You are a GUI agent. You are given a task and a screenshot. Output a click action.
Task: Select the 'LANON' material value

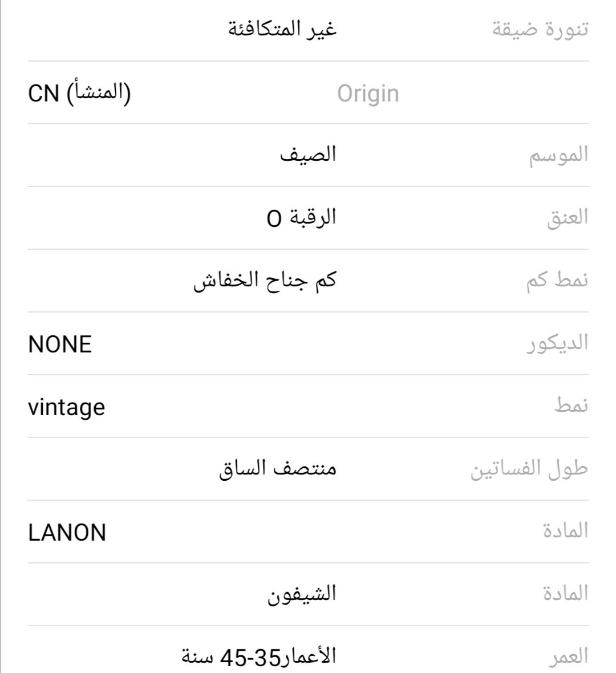coord(67,533)
